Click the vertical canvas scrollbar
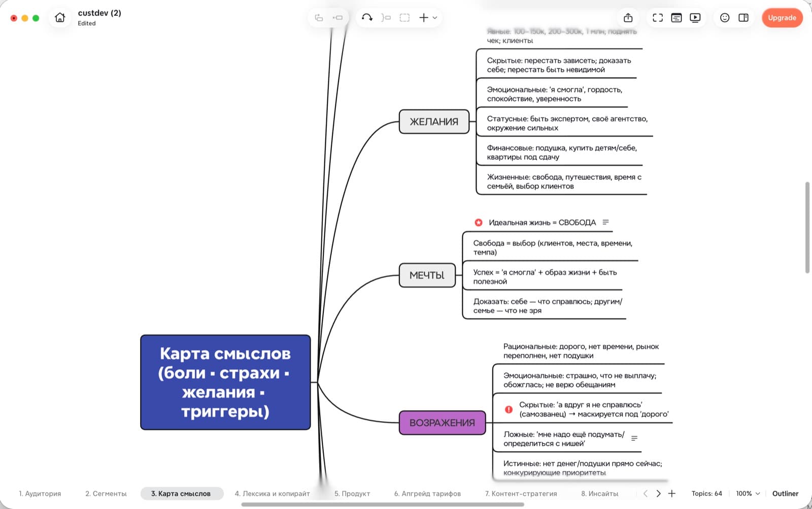Screen dimensions: 812x509 pos(807,228)
